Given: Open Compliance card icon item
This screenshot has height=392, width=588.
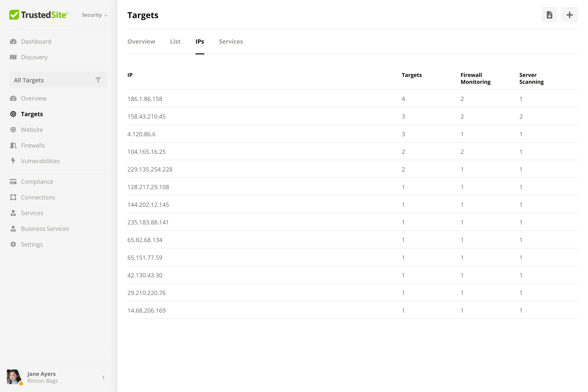Looking at the screenshot, I should [x=13, y=182].
